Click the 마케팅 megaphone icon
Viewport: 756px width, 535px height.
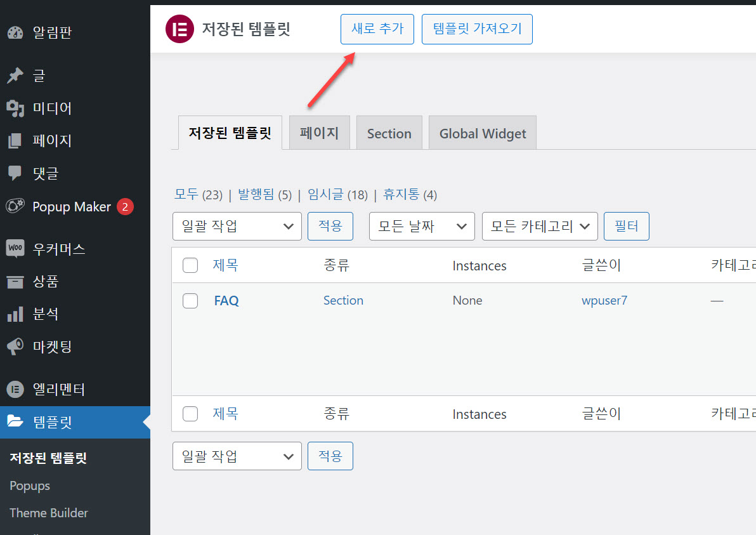click(15, 346)
